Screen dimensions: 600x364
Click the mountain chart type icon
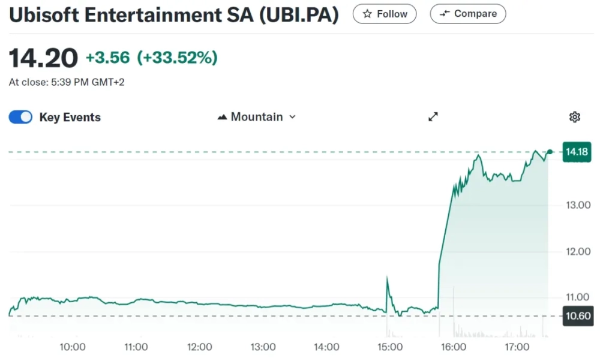(x=223, y=117)
